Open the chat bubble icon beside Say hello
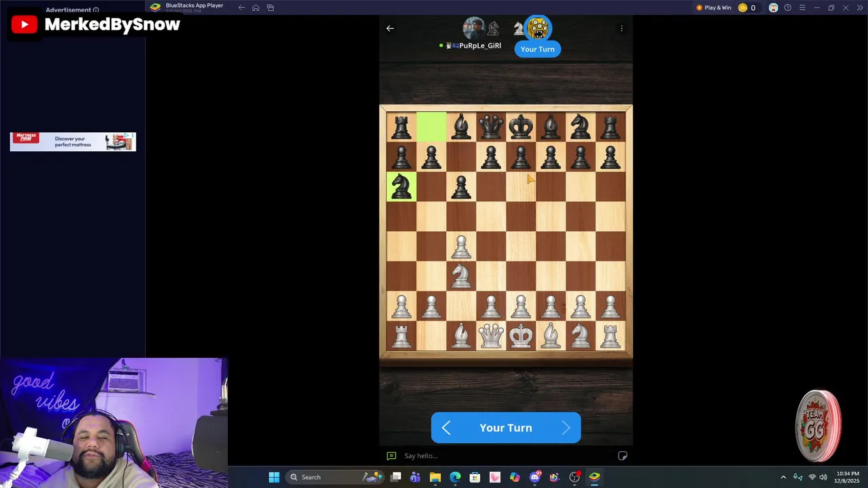The height and width of the screenshot is (488, 868). point(391,455)
